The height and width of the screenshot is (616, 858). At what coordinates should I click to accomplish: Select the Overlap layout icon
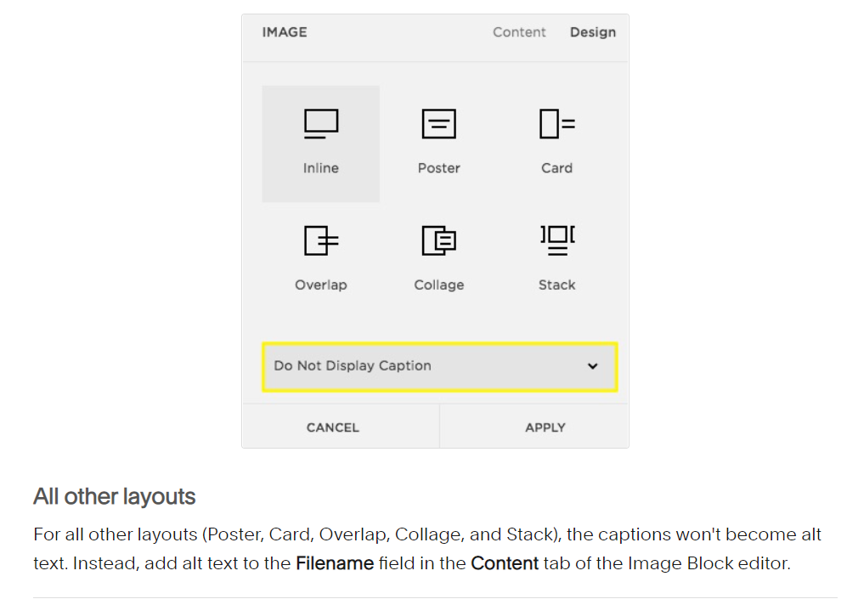320,241
